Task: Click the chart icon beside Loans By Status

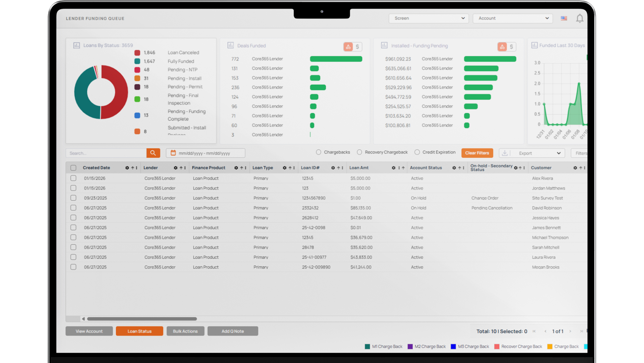Action: coord(77,45)
